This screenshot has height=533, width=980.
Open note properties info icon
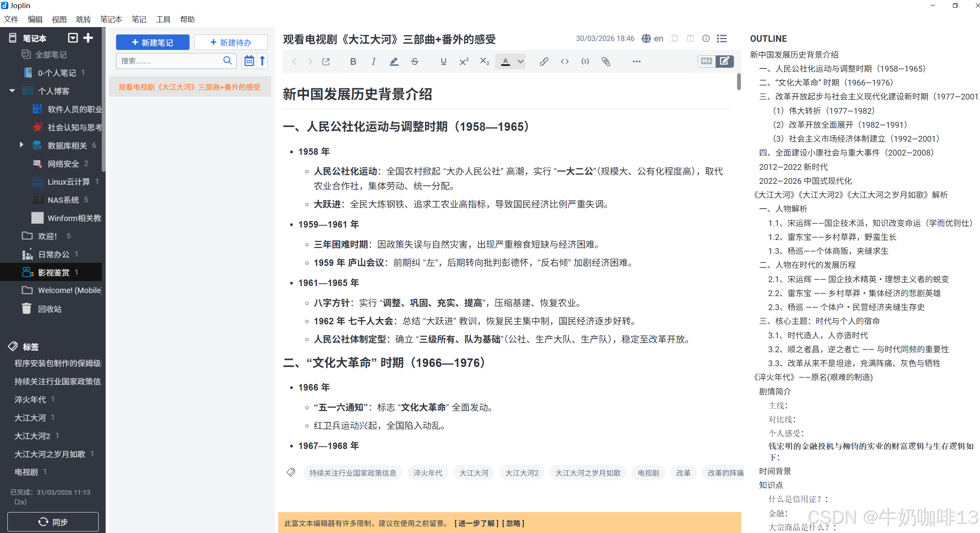pyautogui.click(x=706, y=38)
